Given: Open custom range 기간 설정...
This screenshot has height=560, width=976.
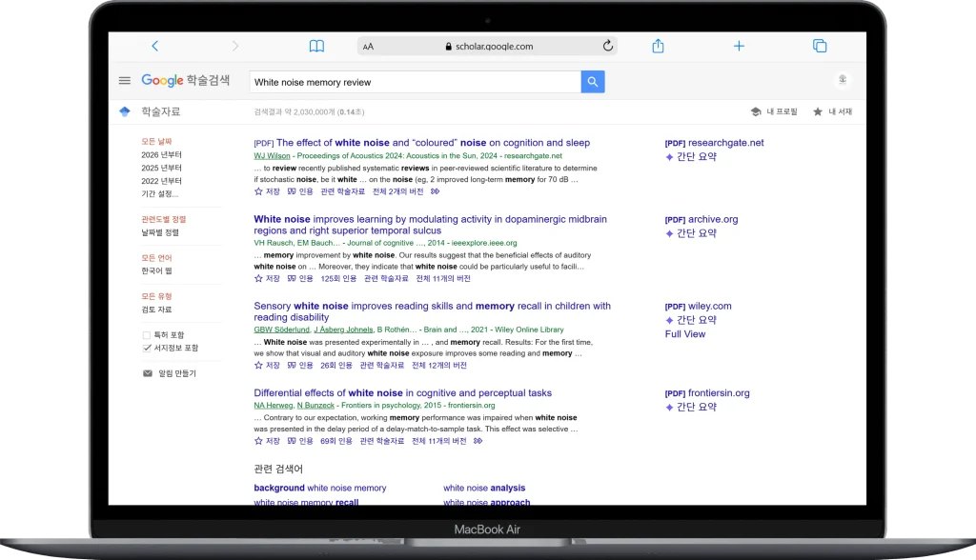Looking at the screenshot, I should 160,194.
